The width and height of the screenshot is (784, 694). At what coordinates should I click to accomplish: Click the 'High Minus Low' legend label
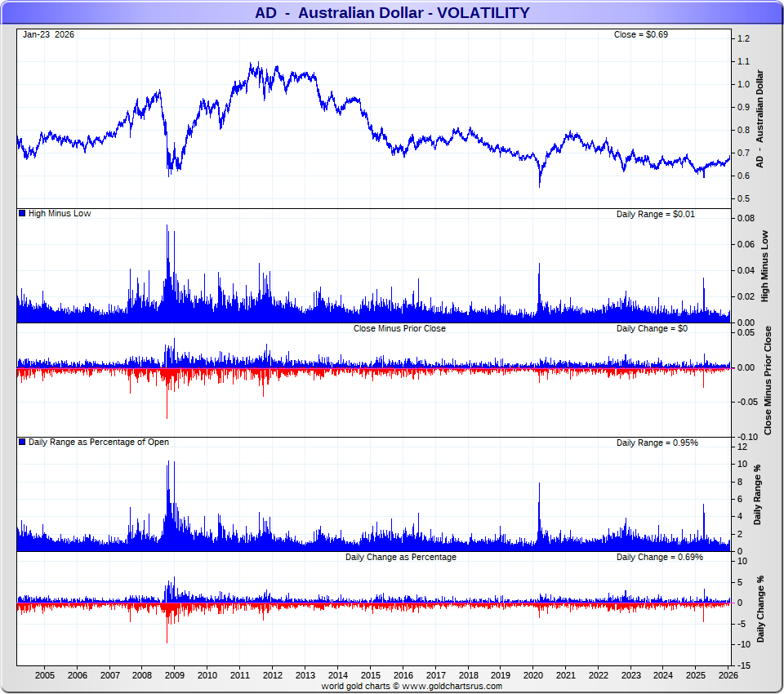(x=60, y=213)
